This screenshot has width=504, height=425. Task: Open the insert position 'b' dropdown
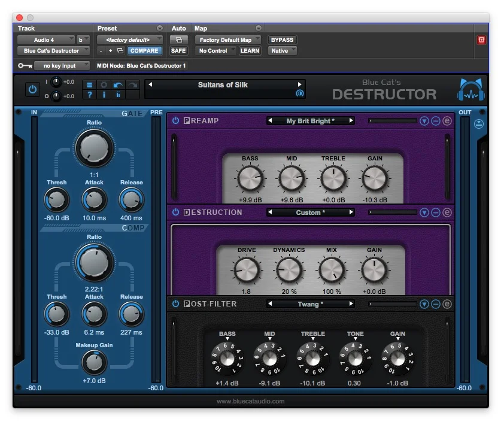tap(83, 40)
